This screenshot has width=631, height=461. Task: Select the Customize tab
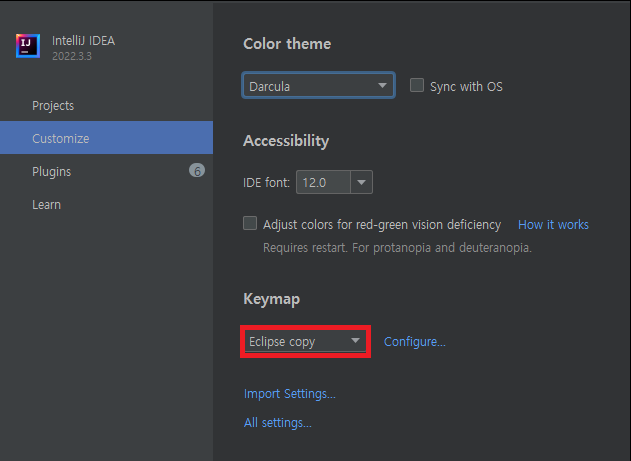tap(106, 138)
